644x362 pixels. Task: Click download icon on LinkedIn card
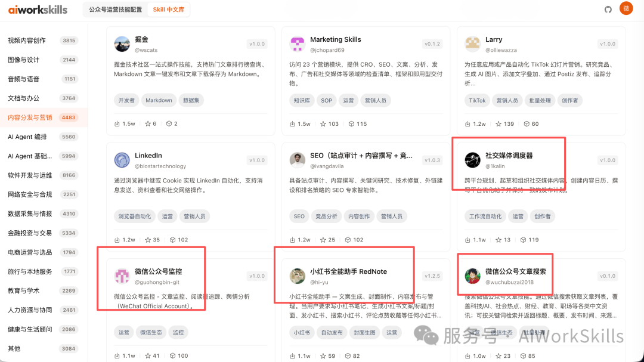[x=117, y=240]
